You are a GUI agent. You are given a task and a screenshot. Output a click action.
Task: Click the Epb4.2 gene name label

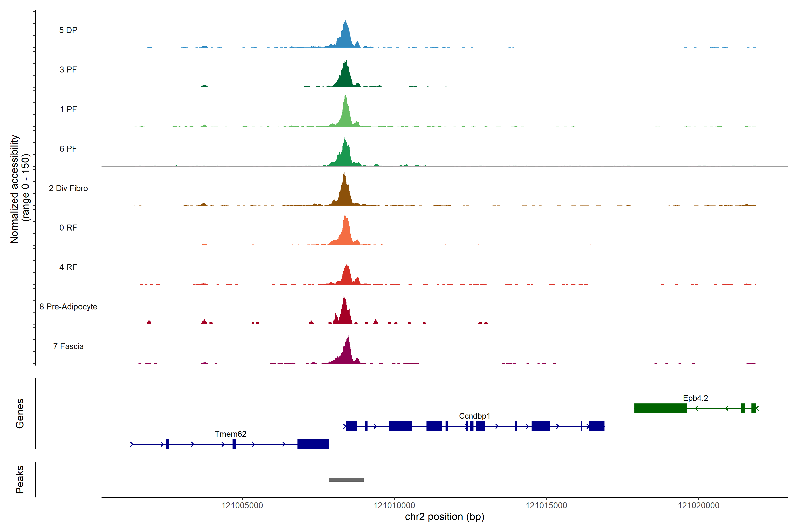pyautogui.click(x=695, y=398)
